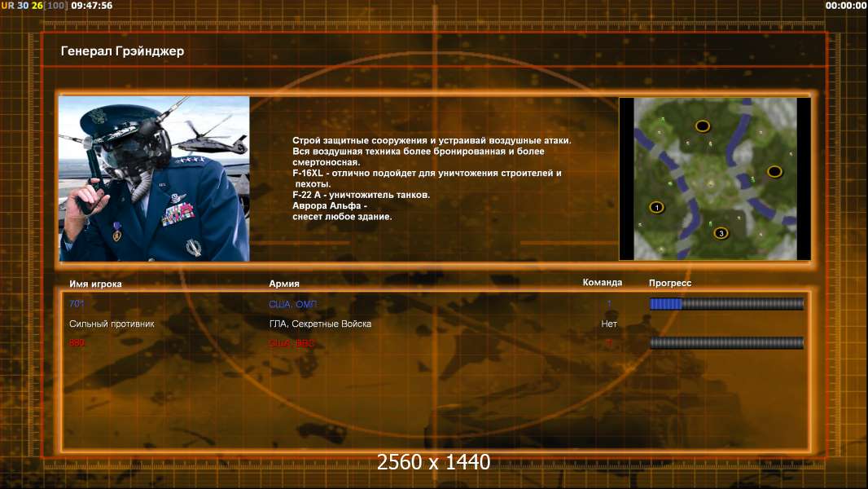
Task: Click the "Прогресс" column header
Action: [x=670, y=283]
